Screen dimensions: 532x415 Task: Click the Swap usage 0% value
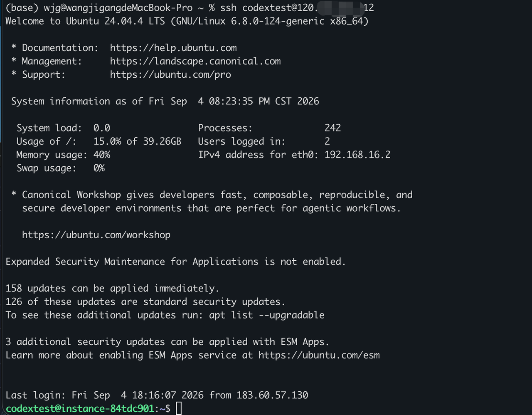(x=99, y=168)
